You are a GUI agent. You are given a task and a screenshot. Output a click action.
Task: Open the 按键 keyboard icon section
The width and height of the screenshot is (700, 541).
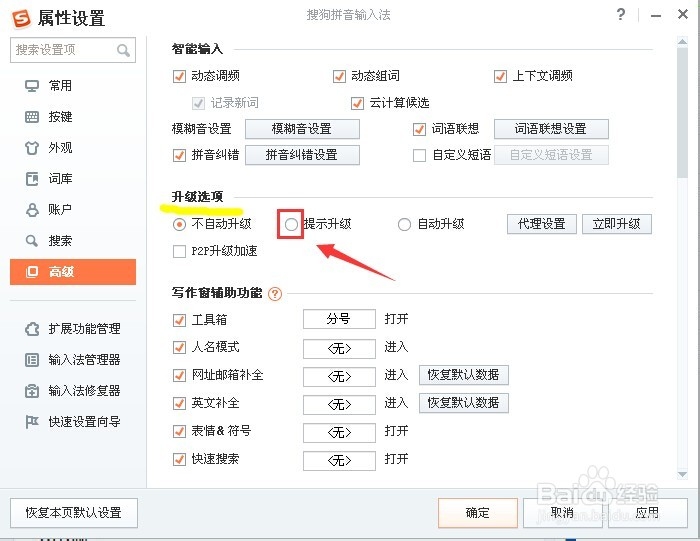point(32,117)
